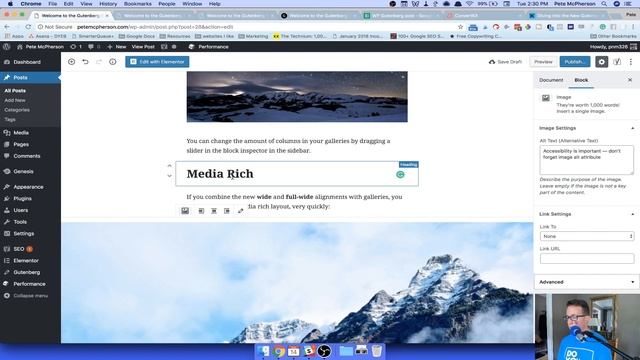Click Edit with Elementor button
Image resolution: width=640 pixels, height=360 pixels.
coord(157,62)
